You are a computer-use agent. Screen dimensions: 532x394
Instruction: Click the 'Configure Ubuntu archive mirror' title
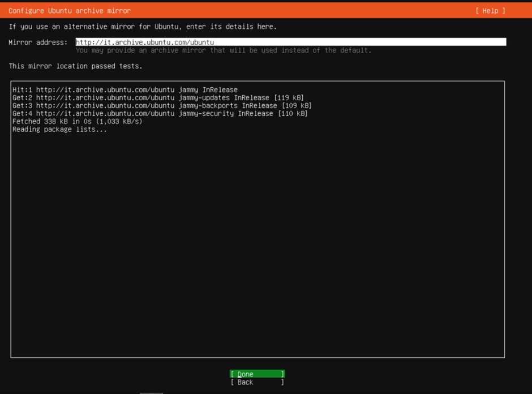click(x=70, y=11)
